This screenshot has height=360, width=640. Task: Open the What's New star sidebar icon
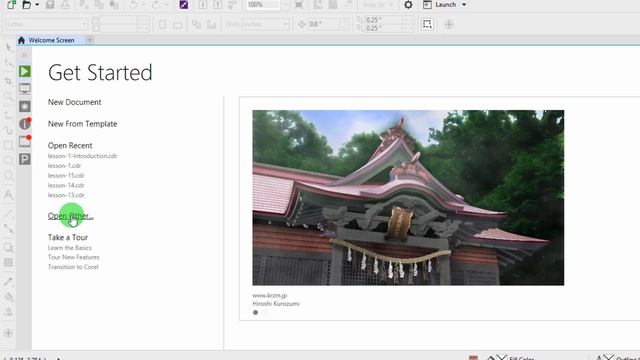24,107
